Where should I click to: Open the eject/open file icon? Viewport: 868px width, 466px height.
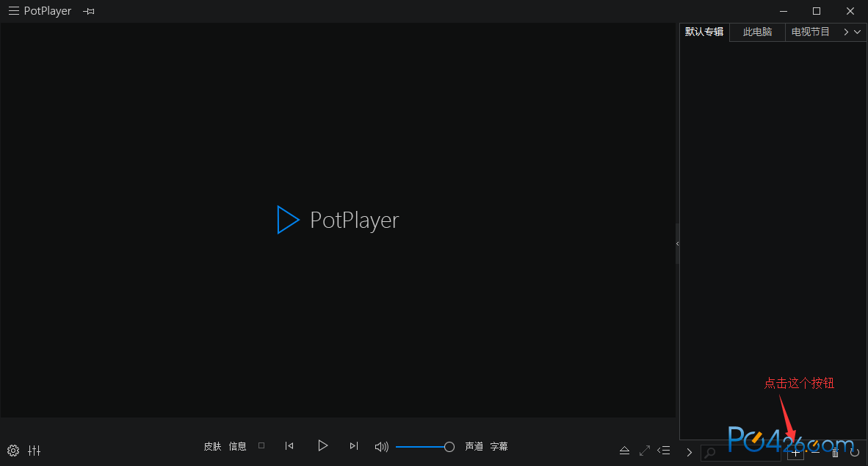(624, 451)
